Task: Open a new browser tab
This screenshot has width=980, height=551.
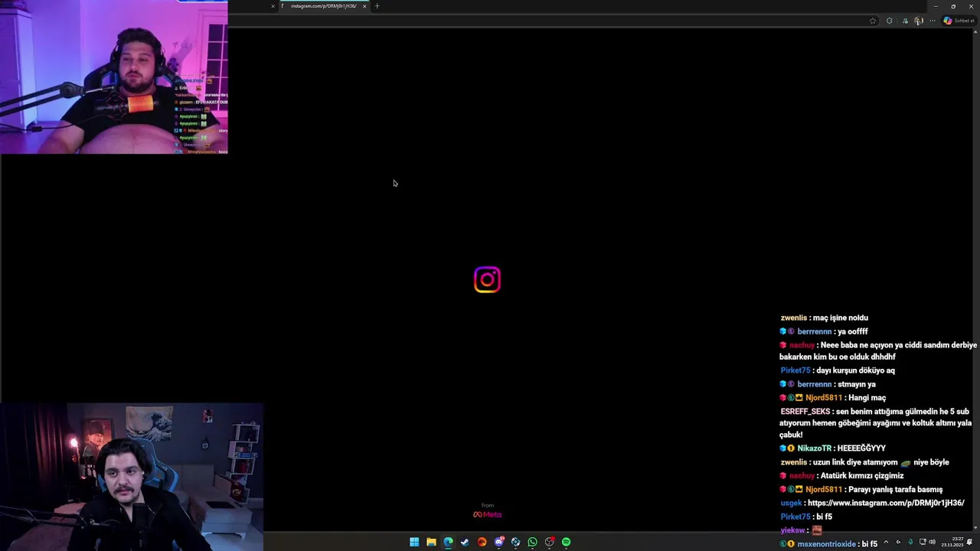Action: (377, 6)
